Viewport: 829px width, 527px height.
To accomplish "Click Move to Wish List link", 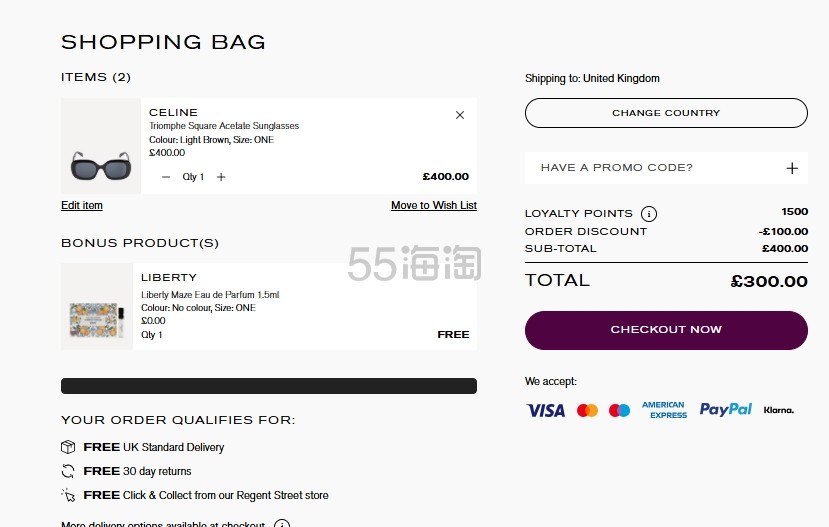I will pos(434,206).
